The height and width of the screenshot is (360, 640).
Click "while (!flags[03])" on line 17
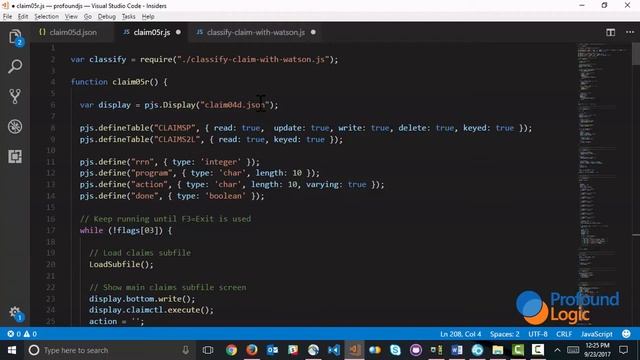click(121, 230)
